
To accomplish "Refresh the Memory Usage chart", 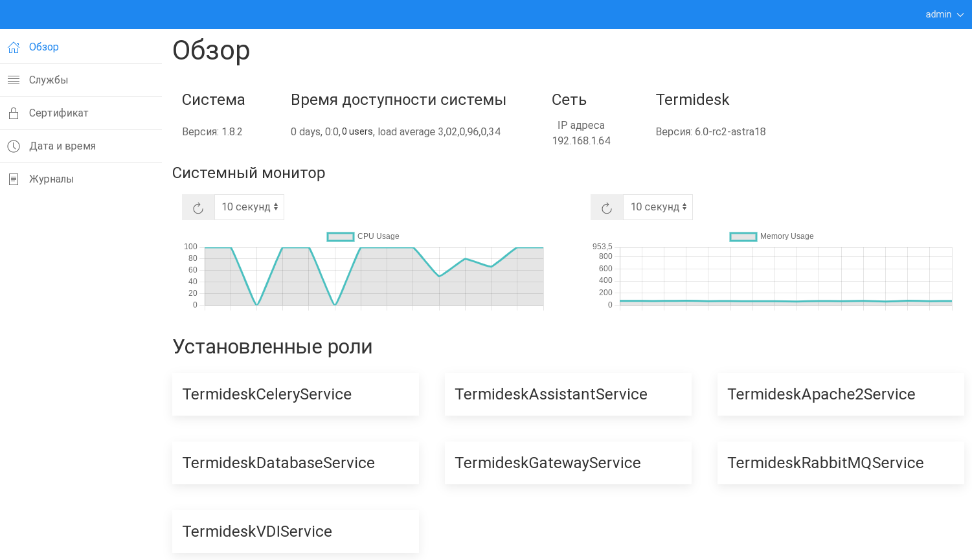I will click(x=607, y=208).
